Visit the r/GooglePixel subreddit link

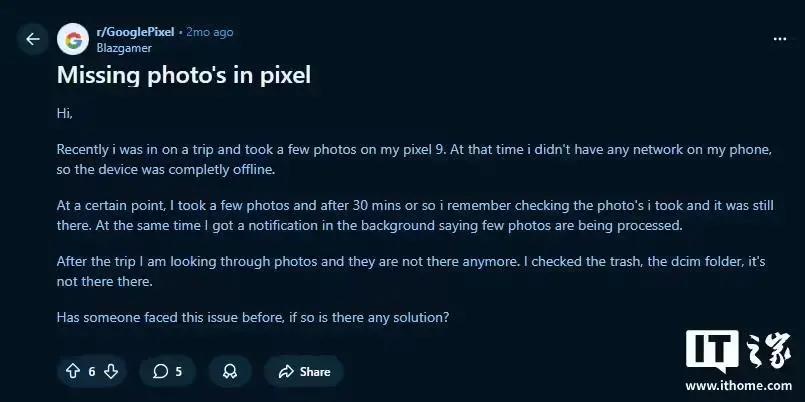tap(135, 32)
